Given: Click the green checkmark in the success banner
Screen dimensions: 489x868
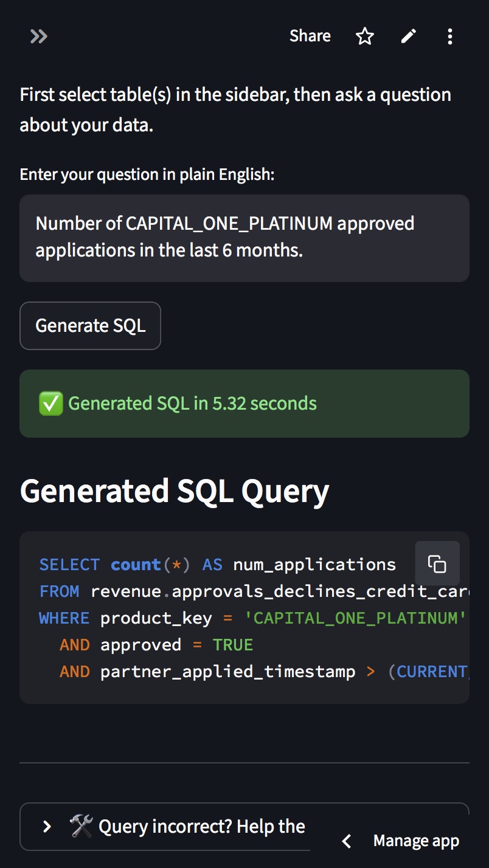Looking at the screenshot, I should coord(49,403).
